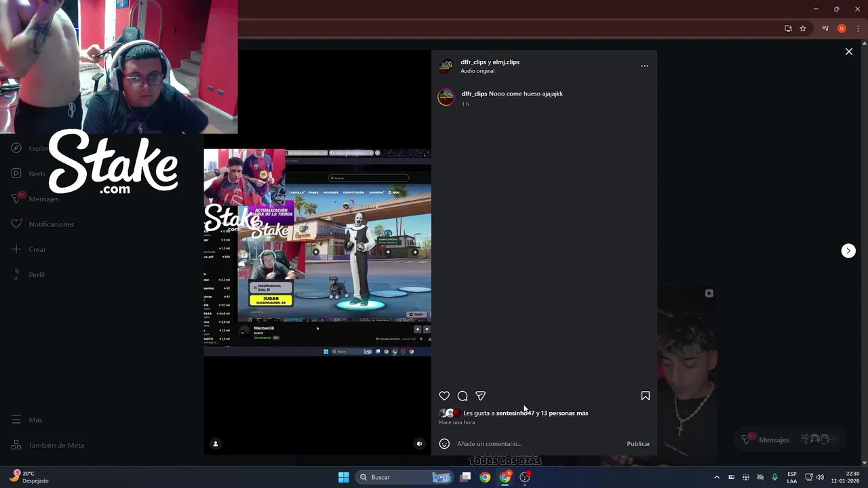Open the post's 'Hace una hora' timestamp
The width and height of the screenshot is (868, 488).
point(457,422)
